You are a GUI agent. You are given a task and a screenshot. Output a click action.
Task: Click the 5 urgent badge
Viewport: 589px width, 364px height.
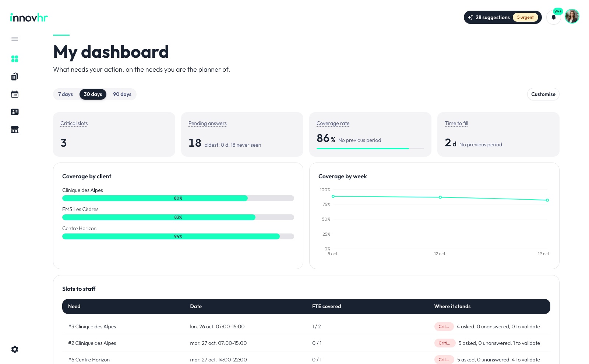pos(525,17)
